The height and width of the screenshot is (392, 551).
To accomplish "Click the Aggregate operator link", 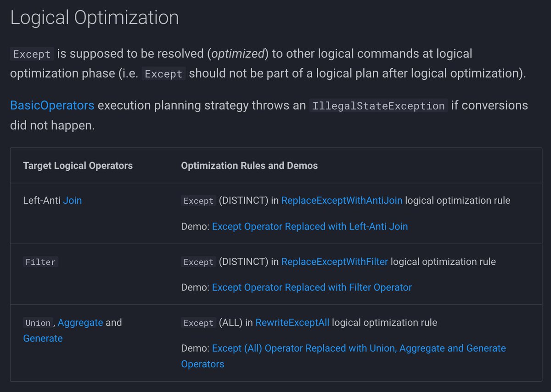I will point(80,323).
